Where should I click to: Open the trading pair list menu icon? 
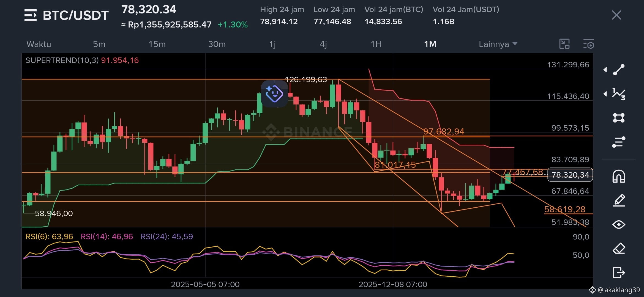pos(30,15)
